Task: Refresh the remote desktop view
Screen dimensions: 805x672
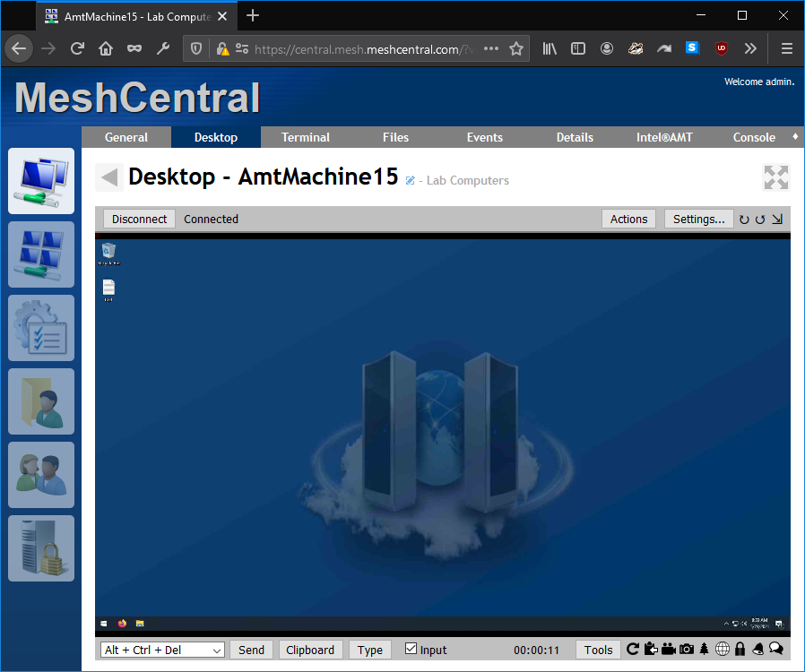Action: pyautogui.click(x=633, y=649)
